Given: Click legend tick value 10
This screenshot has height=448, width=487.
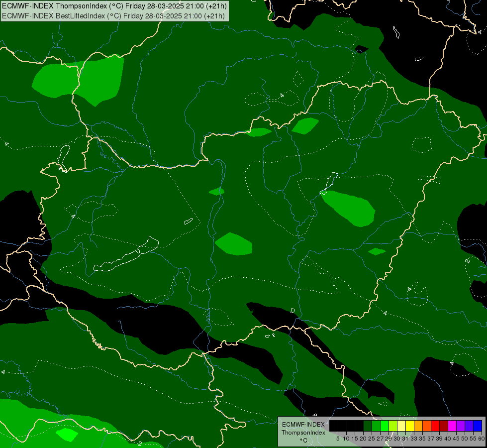Looking at the screenshot, I should tap(346, 439).
